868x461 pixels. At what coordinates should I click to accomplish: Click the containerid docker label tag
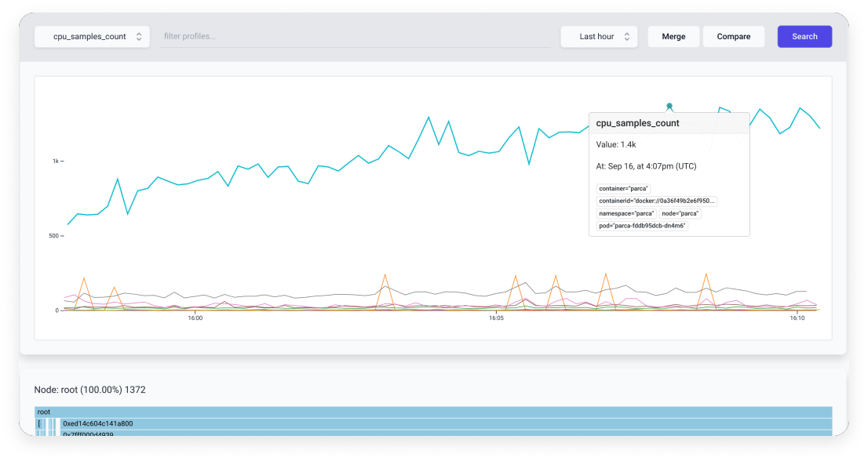[657, 201]
